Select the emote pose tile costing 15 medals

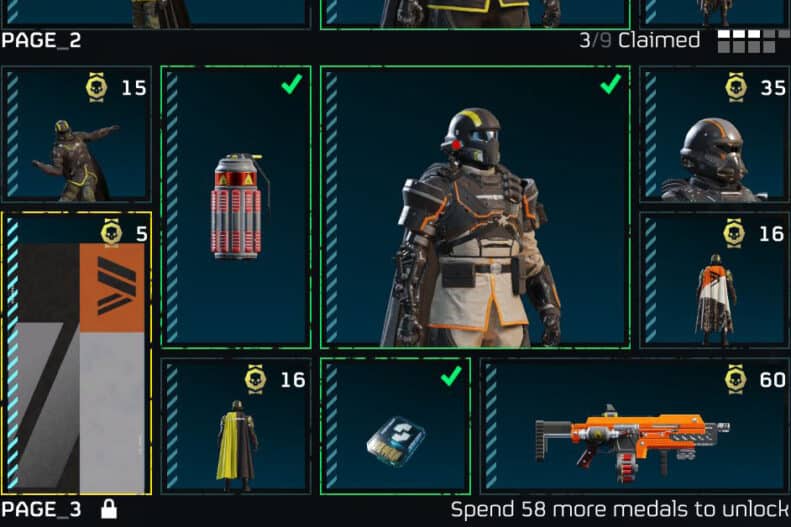point(76,134)
